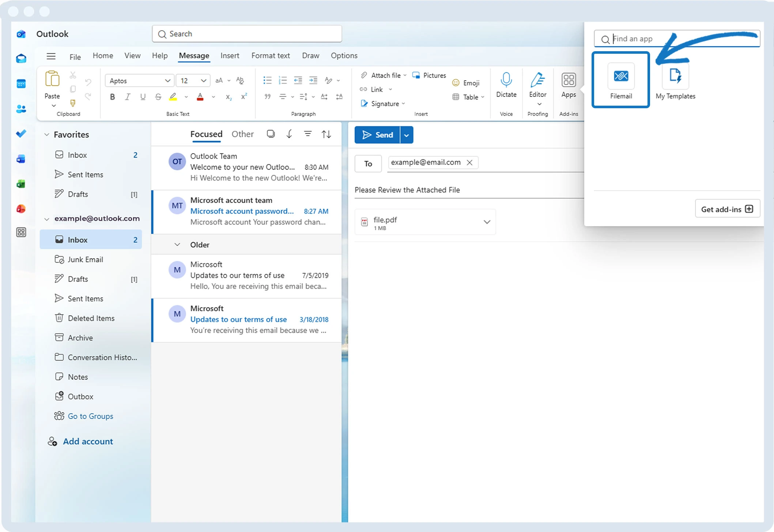Open People from the left app rail
Screen dimensions: 774x532
21,109
